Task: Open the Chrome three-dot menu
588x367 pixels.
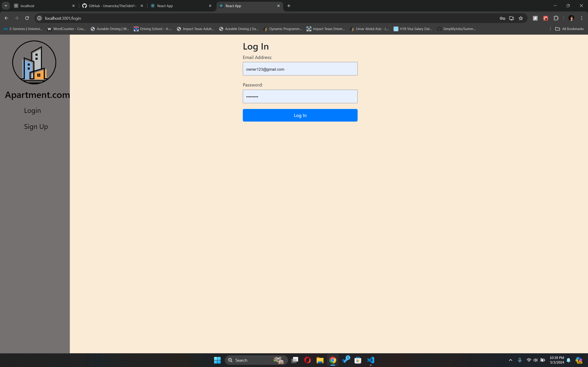Action: point(582,18)
